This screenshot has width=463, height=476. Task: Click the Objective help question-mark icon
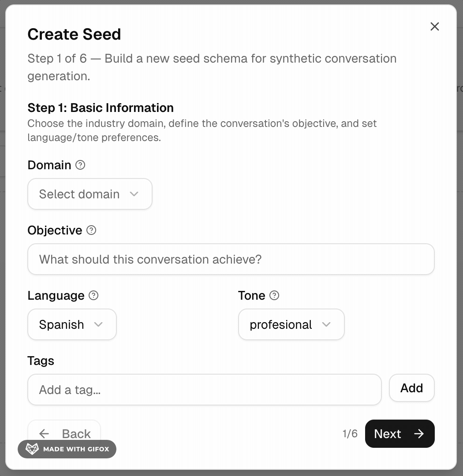click(91, 230)
